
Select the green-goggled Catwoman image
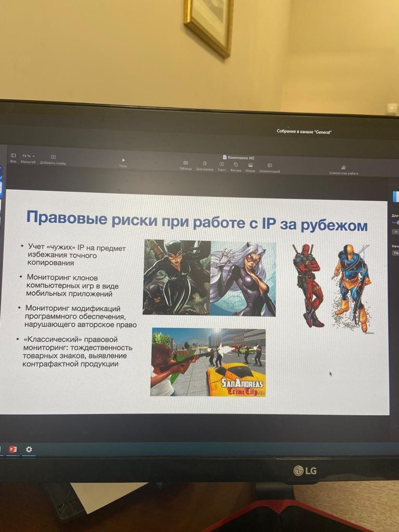coord(176,277)
